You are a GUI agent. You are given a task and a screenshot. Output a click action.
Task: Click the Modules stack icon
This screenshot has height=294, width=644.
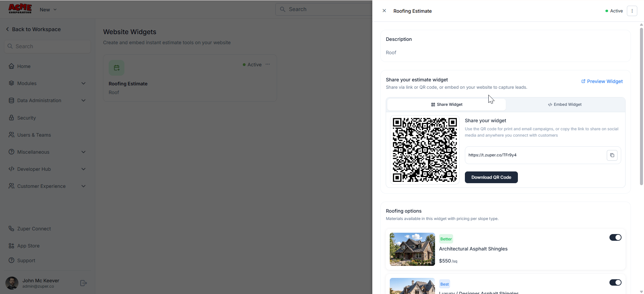click(11, 83)
